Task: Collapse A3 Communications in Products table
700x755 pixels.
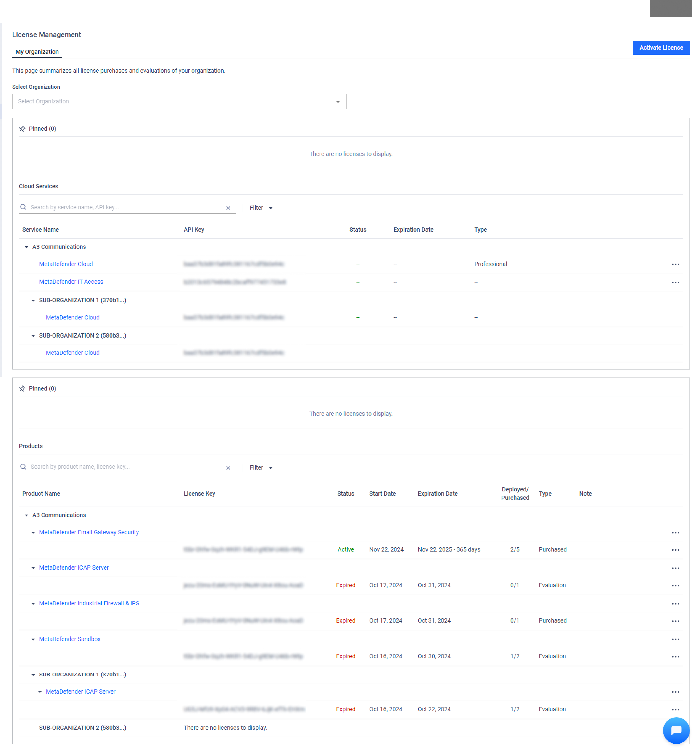Action: click(x=26, y=515)
